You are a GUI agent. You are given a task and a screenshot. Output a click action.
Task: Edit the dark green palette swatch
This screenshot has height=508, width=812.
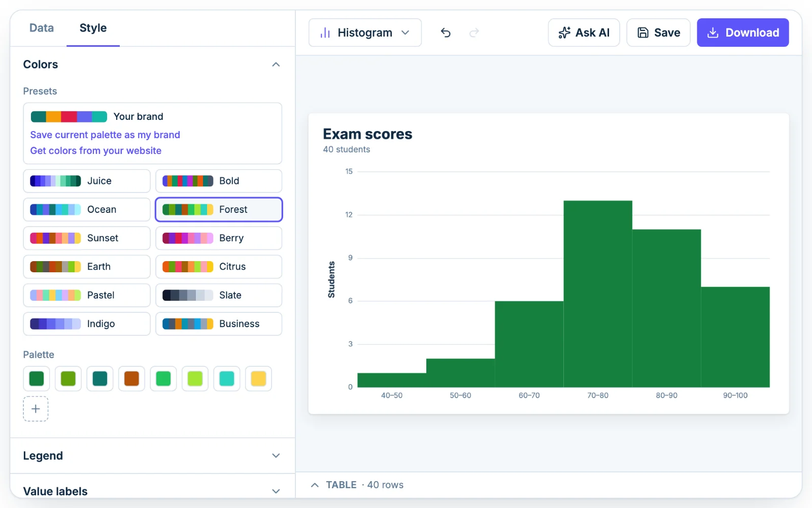(x=37, y=378)
